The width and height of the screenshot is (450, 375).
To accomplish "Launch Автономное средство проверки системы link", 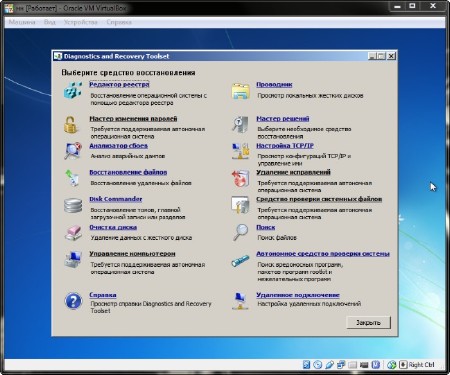I will click(323, 254).
